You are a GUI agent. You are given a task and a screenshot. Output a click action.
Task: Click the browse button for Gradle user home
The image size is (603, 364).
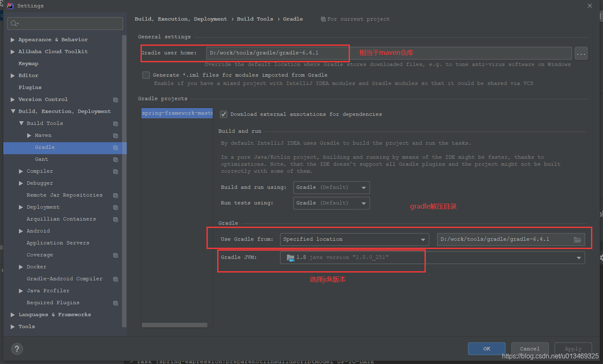tap(581, 53)
